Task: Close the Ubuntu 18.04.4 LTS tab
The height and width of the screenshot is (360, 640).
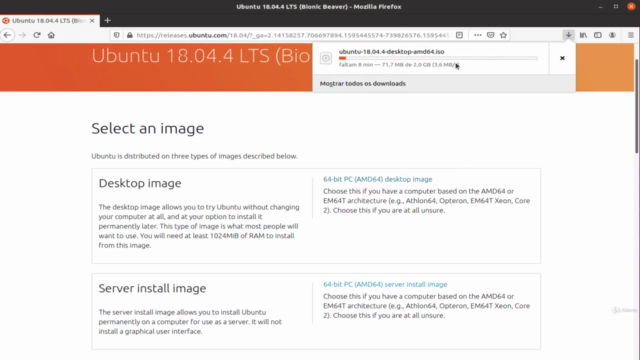Action: click(92, 20)
